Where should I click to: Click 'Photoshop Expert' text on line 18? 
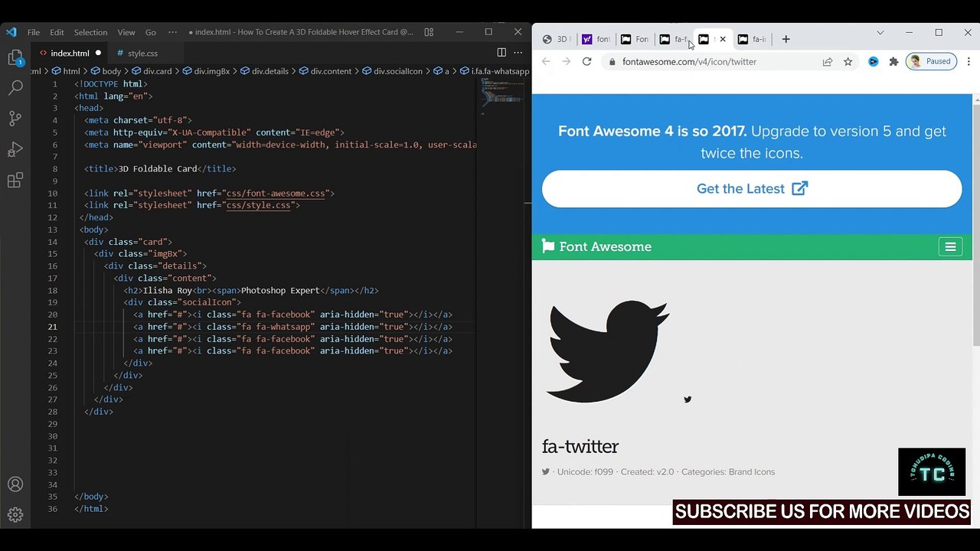coord(280,291)
